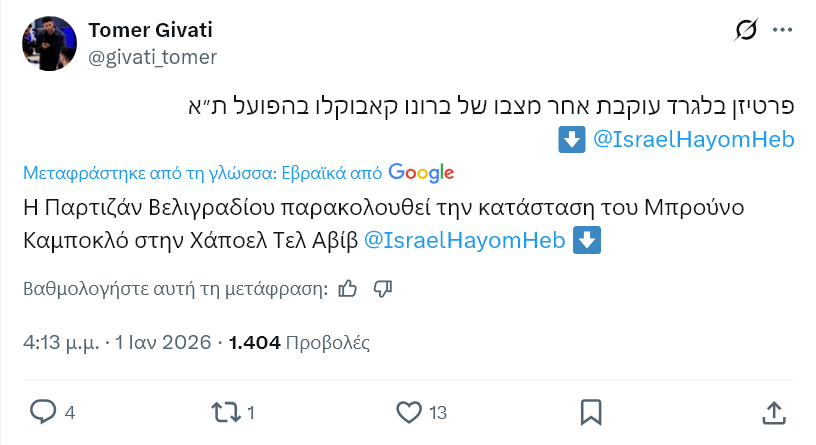Image resolution: width=816 pixels, height=445 pixels.
Task: Rate translation with thumbs down
Action: tap(382, 289)
